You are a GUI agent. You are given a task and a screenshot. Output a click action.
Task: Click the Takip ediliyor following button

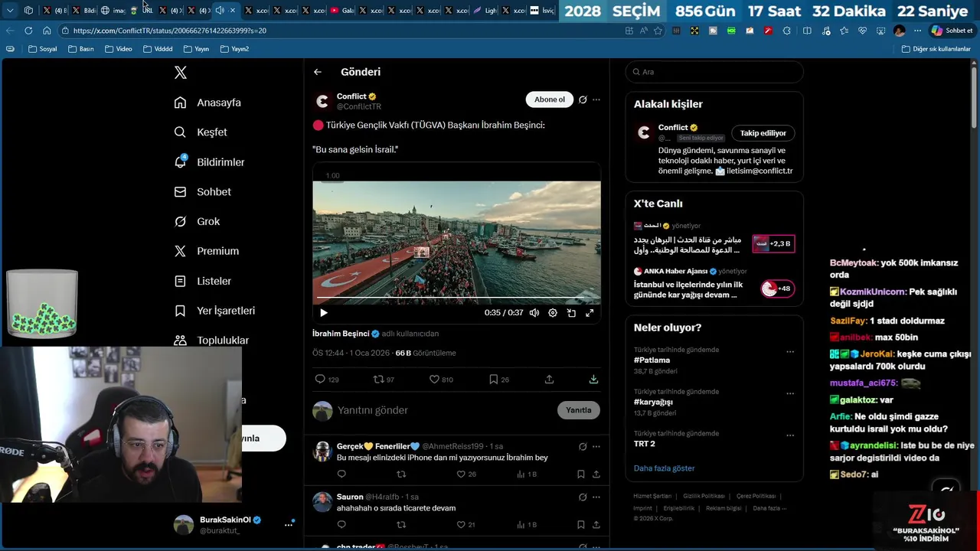(763, 133)
